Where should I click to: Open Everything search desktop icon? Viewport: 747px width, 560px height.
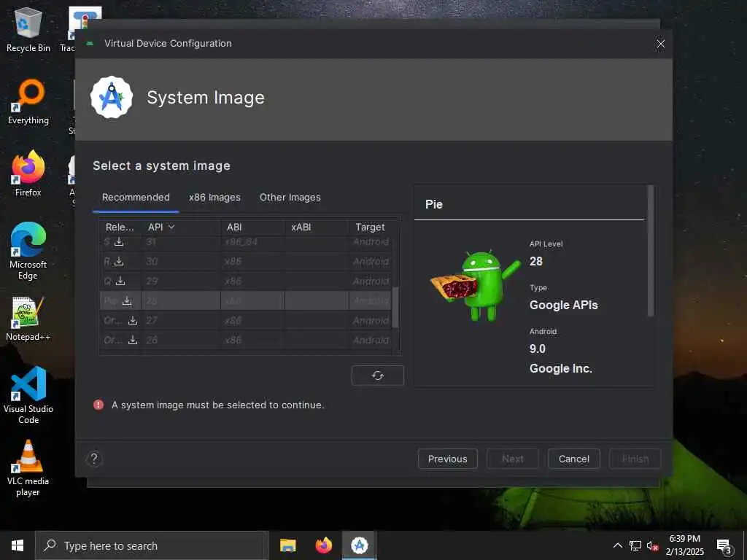click(x=28, y=102)
